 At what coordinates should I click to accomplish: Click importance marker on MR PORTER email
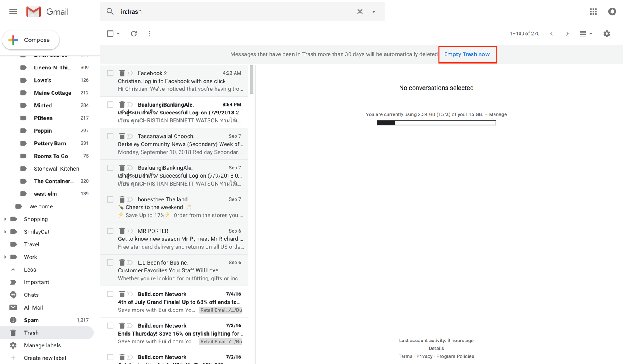point(130,231)
